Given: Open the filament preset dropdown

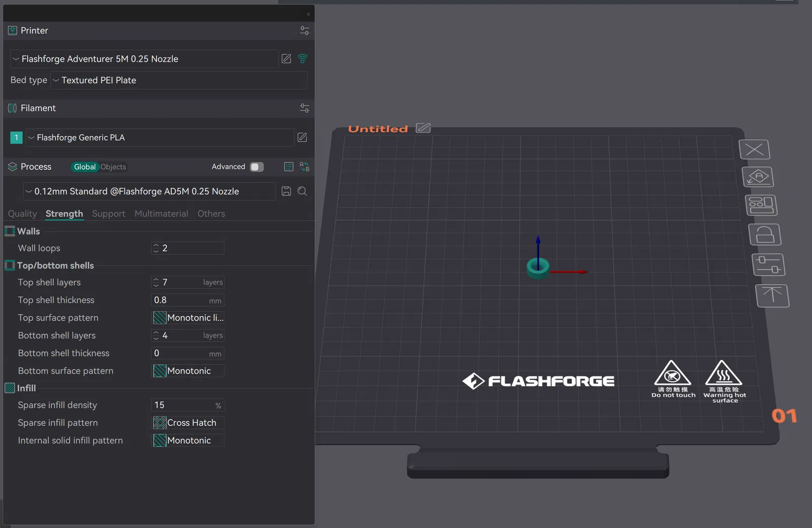Looking at the screenshot, I should (x=160, y=138).
